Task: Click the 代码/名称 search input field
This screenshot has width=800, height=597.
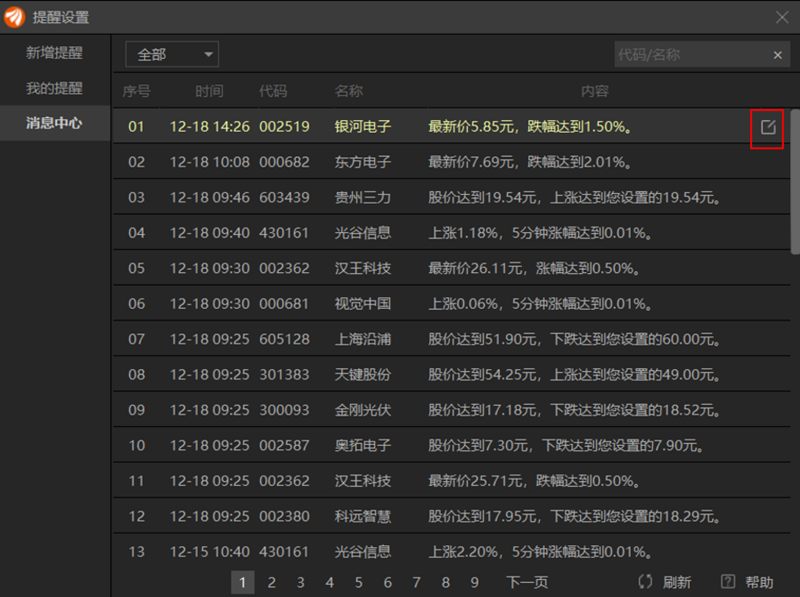Action: click(x=690, y=55)
